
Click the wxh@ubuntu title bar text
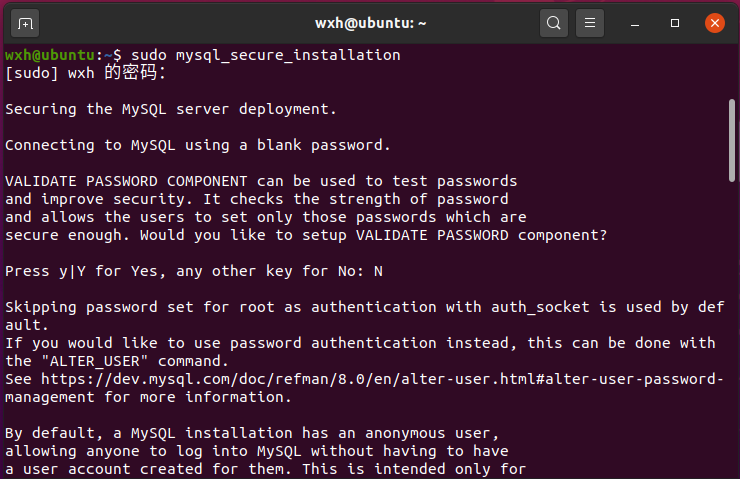pyautogui.click(x=369, y=22)
